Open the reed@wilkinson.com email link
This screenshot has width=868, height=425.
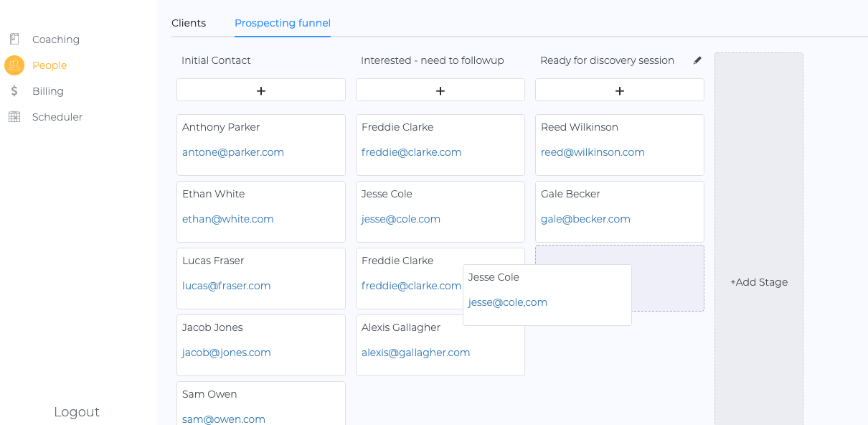(x=593, y=152)
